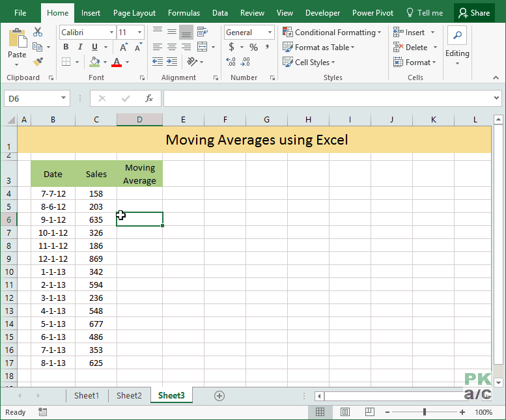Toggle Underline formatting
Image resolution: width=506 pixels, height=420 pixels.
[94, 47]
